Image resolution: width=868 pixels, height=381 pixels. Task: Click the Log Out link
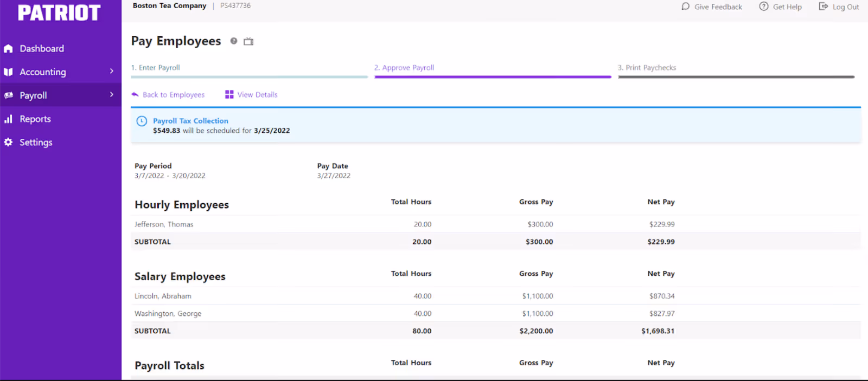(x=846, y=7)
